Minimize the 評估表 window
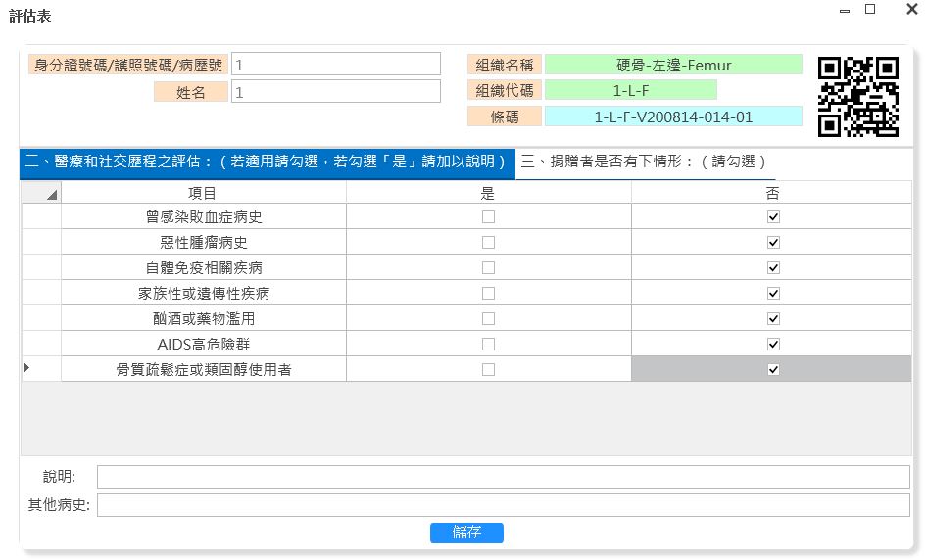 [x=845, y=11]
